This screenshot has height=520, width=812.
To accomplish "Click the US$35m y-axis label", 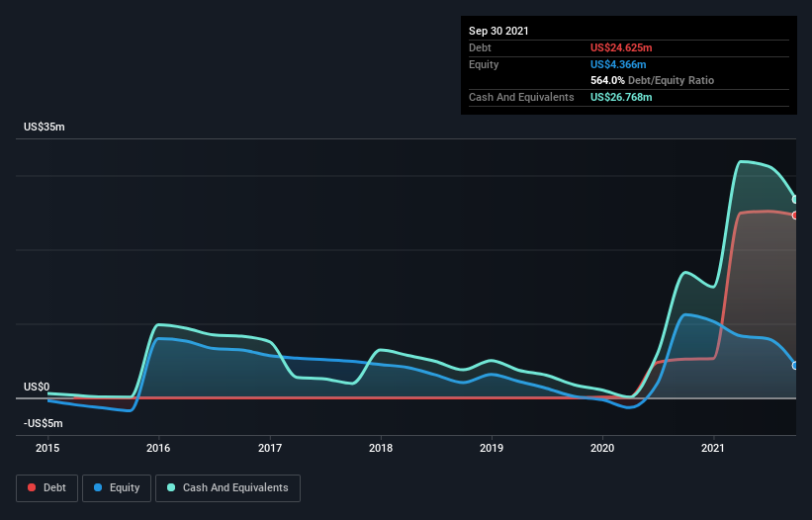I will (x=45, y=127).
